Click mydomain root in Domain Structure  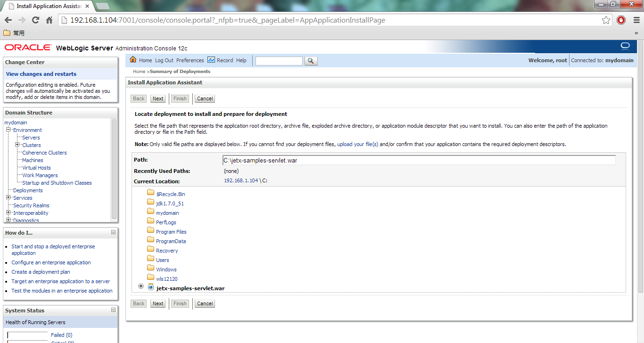click(16, 122)
